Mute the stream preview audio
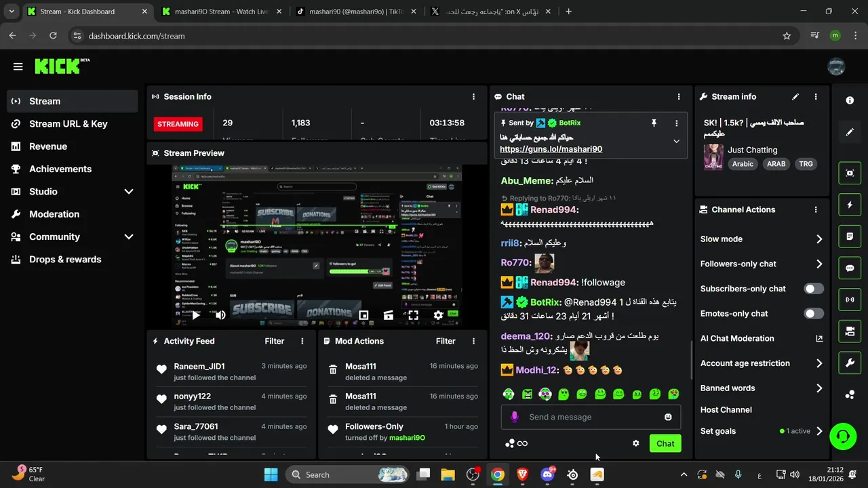Image resolution: width=868 pixels, height=488 pixels. coord(220,315)
